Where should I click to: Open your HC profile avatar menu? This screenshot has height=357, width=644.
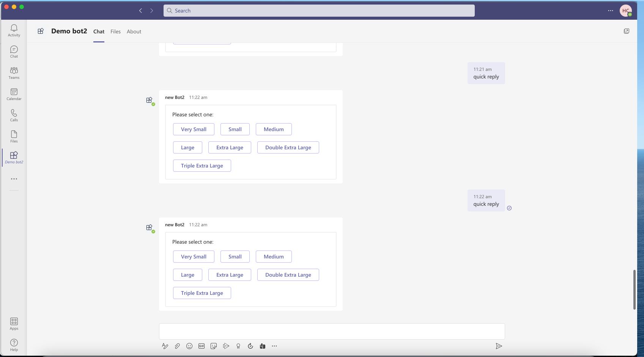(625, 11)
